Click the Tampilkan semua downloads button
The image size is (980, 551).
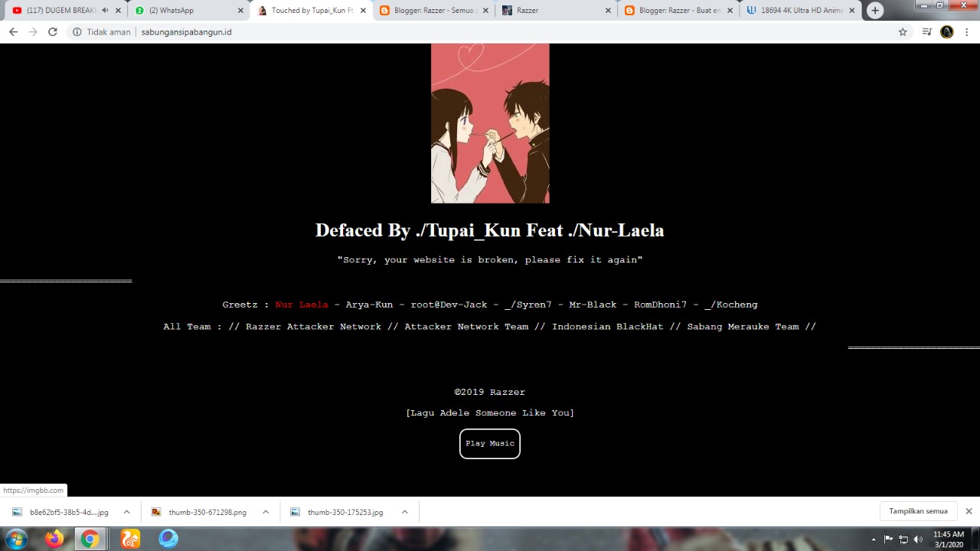(918, 510)
